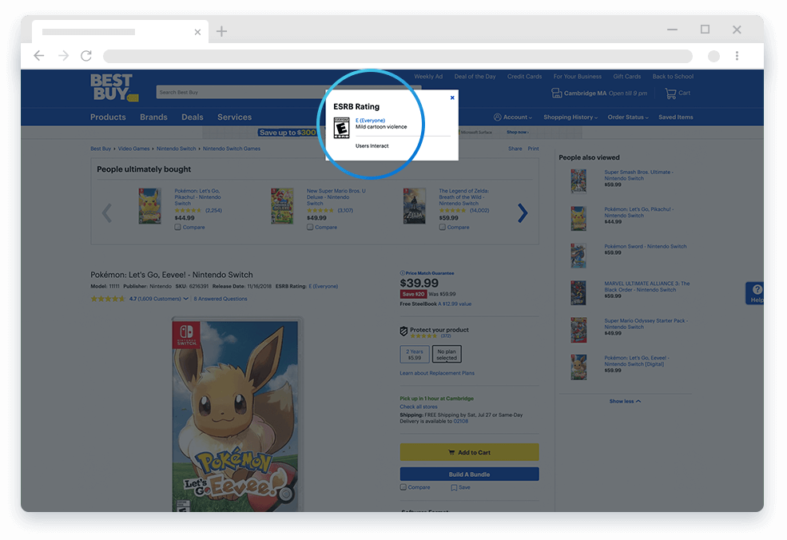Screen dimensions: 787x540
Task: Check Compare for Pokémon Let's Go Pikachu
Action: coord(178,227)
